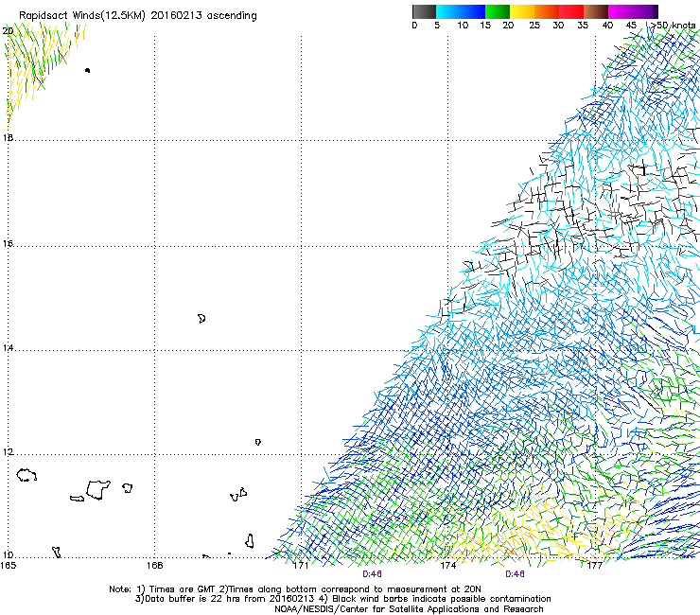Click 'NOAA/NESDIS/Center for Satellite Applications and Research' credit
The image size is (700, 615).
pos(409,609)
